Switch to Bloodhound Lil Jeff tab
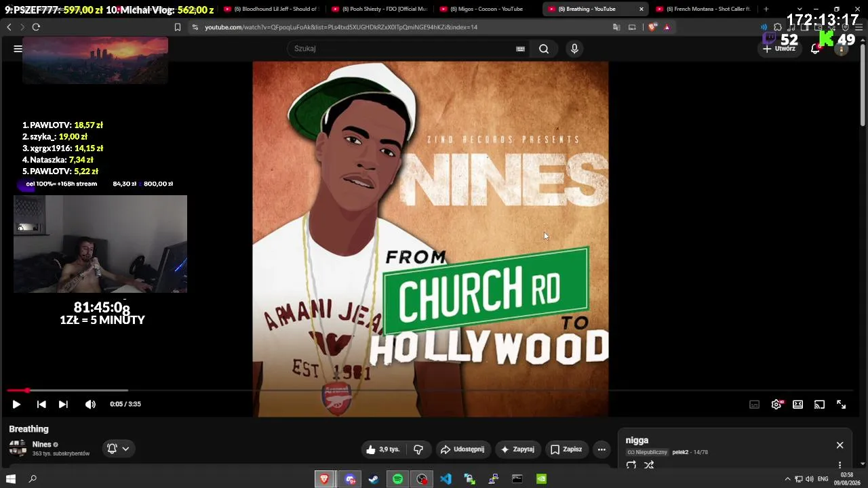Screen dimensions: 868x488 (x=271, y=9)
